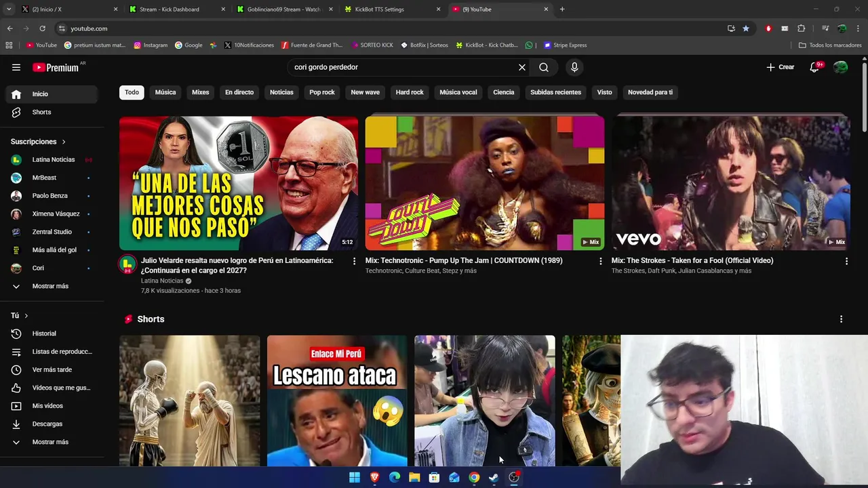The height and width of the screenshot is (488, 868).
Task: Open options for Technotronic mix
Action: (x=600, y=261)
